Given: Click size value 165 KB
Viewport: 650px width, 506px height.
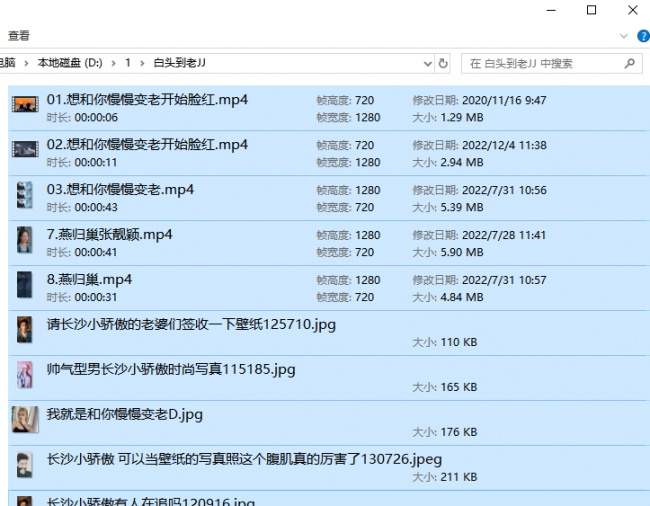Looking at the screenshot, I should [x=459, y=387].
